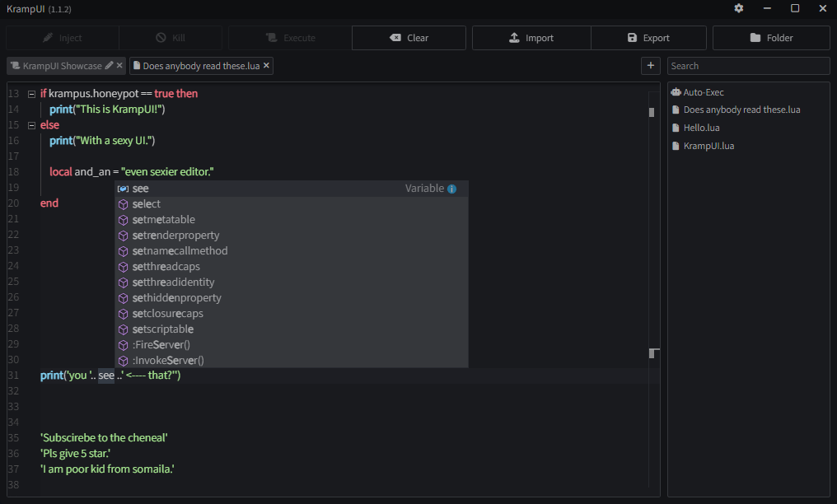Click the cube icon beside ':InvokeServer()'

124,361
